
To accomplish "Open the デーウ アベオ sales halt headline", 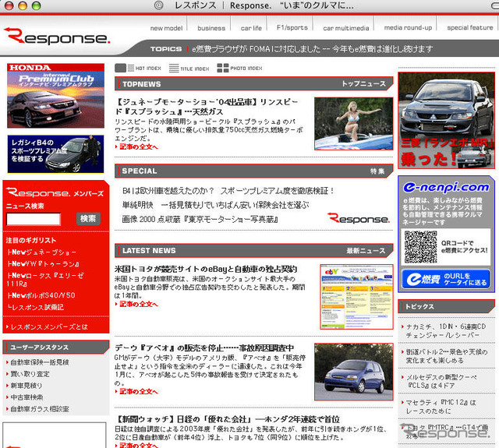I will [x=204, y=347].
